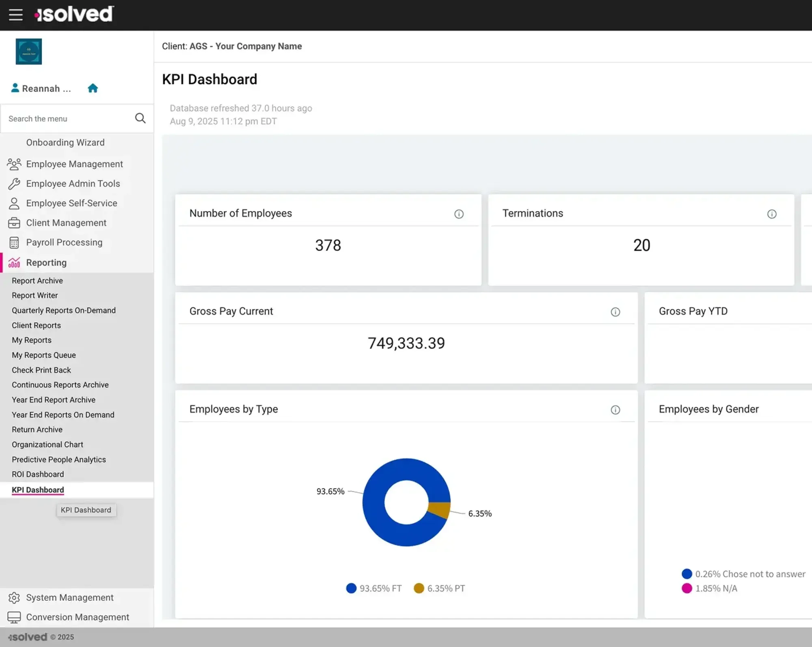Click the Gross Pay Current info icon
Screen dimensions: 812x647
[x=615, y=312]
